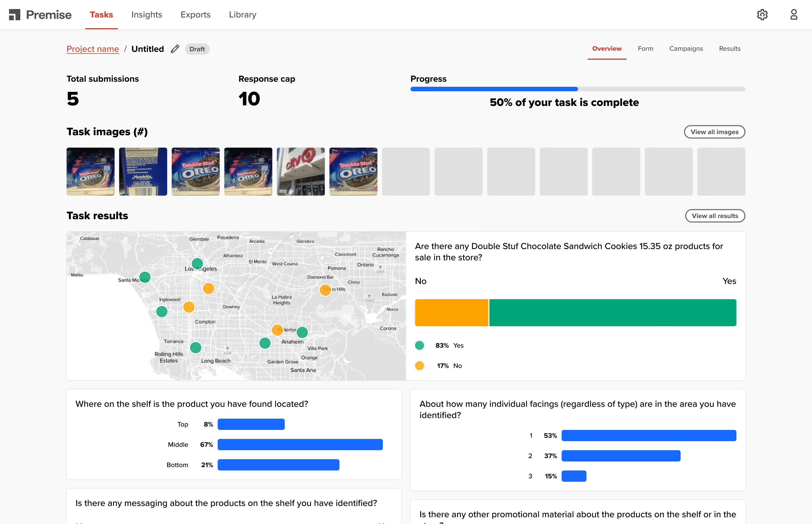Select the green map marker near Anaheim
This screenshot has width=812, height=524.
(x=302, y=332)
